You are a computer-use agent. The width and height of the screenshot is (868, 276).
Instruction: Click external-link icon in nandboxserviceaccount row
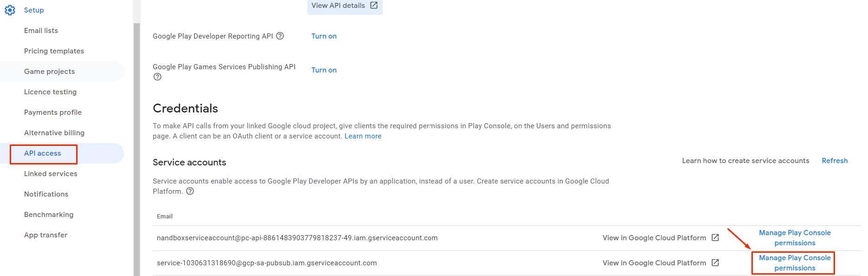tap(715, 238)
